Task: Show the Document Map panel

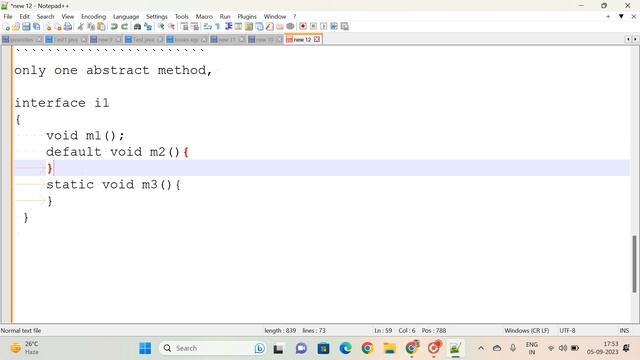Action: 249,27
